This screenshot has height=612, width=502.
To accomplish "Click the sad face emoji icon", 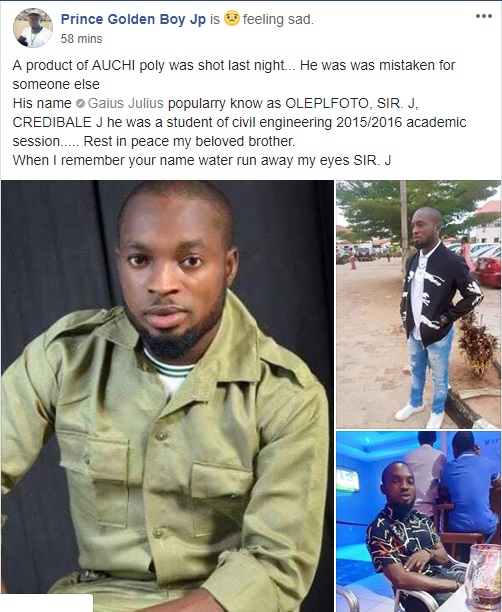I will coord(231,19).
